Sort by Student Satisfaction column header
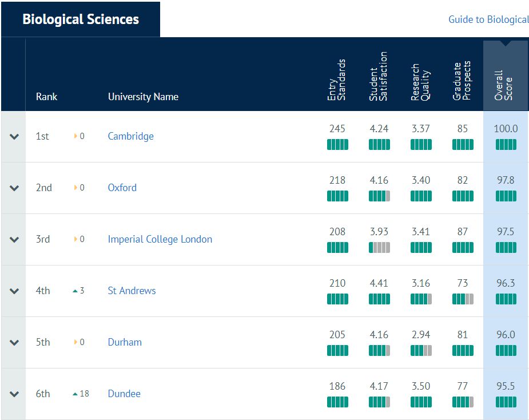 [378, 76]
